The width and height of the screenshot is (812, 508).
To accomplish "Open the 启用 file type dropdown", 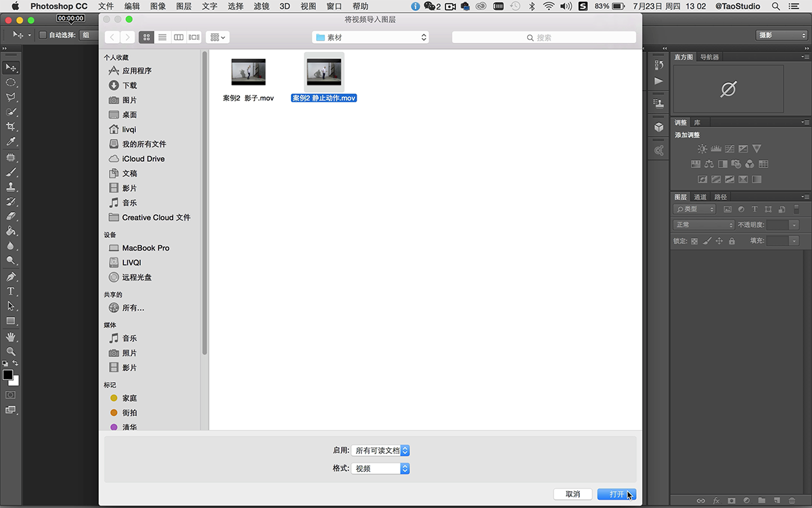I will (380, 450).
